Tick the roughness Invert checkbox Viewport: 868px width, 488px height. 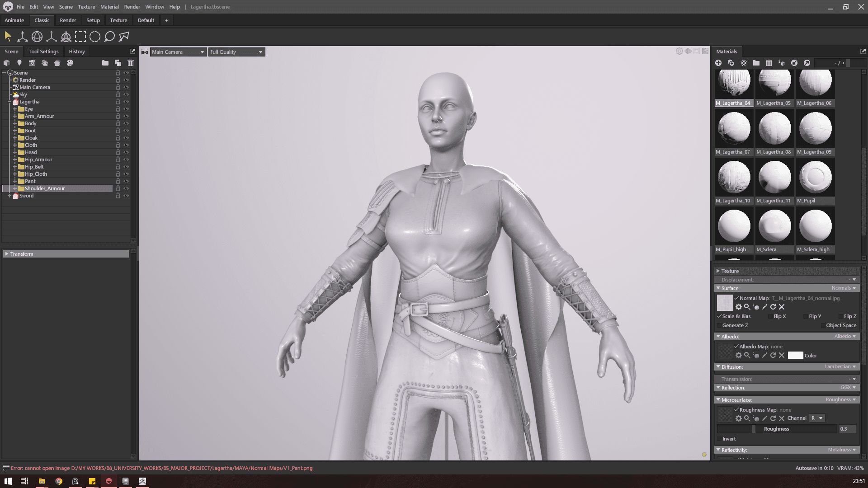click(x=719, y=439)
